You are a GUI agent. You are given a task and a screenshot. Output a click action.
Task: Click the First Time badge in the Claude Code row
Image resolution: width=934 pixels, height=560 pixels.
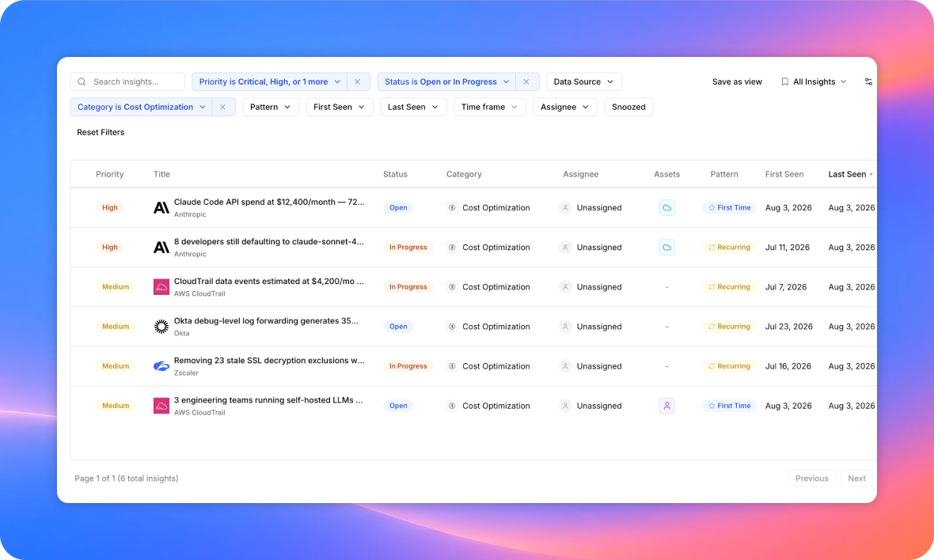[x=729, y=208]
